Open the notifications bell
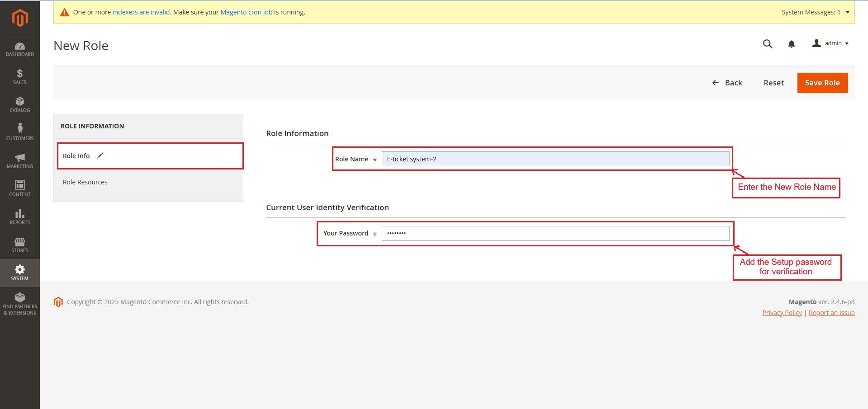This screenshot has width=868, height=409. point(792,44)
